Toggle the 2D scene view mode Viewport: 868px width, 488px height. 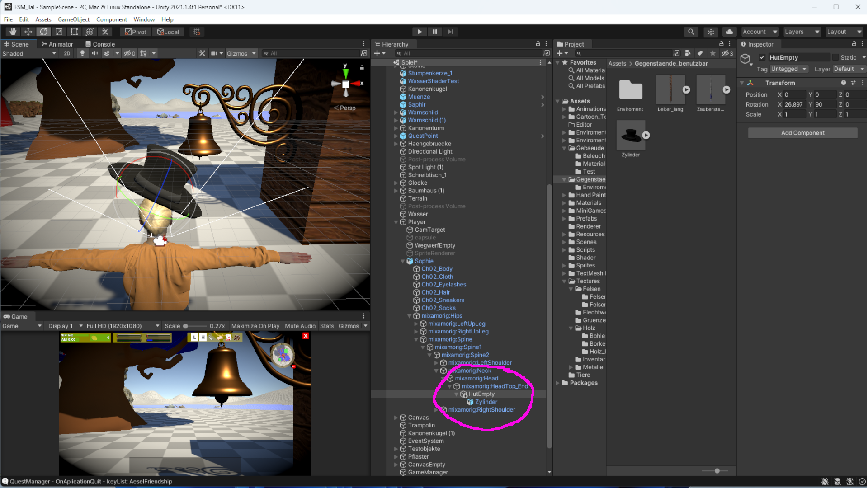(x=67, y=53)
